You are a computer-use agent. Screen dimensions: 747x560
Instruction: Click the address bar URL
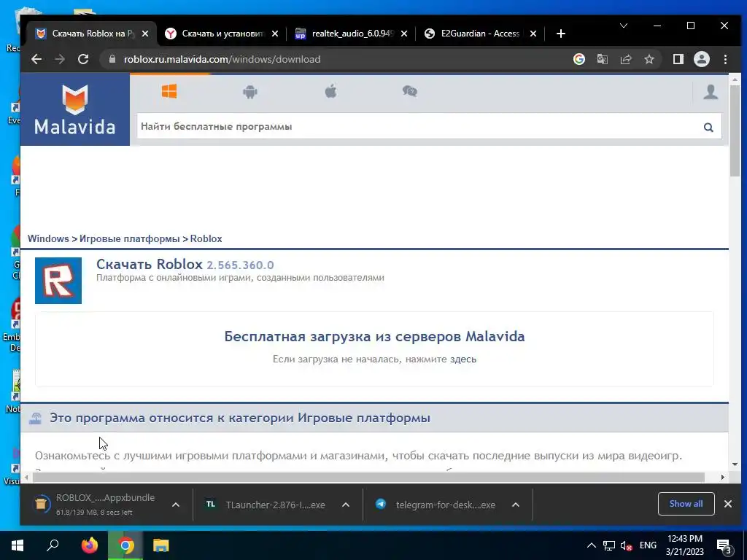click(222, 59)
